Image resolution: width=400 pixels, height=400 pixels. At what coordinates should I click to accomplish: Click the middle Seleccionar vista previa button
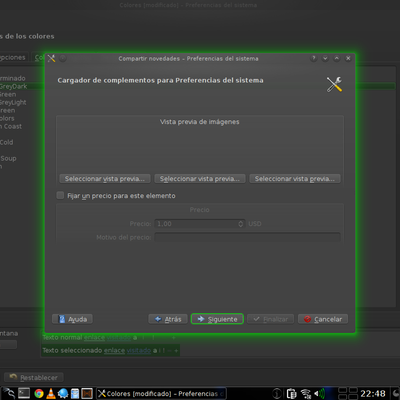tap(200, 179)
